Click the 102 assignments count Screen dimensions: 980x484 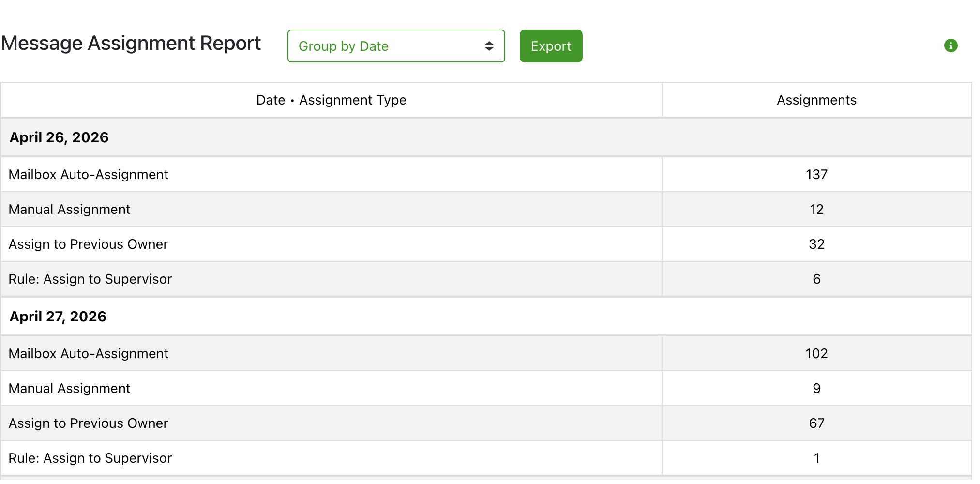[816, 353]
